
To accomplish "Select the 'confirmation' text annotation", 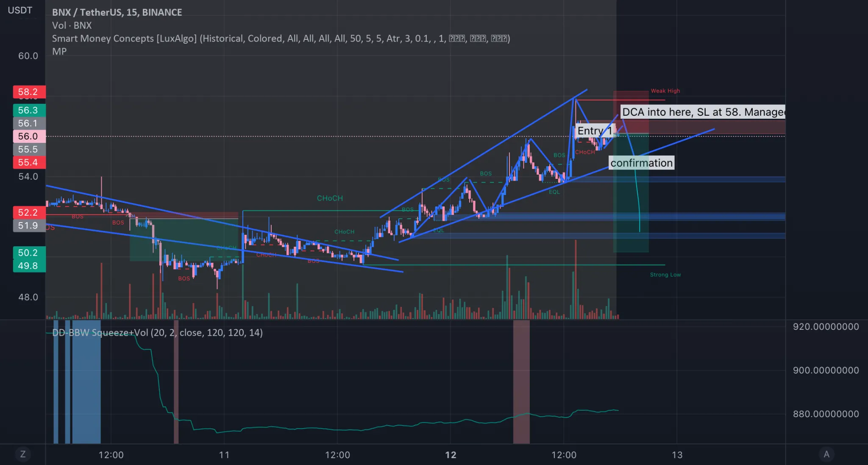I will [641, 163].
